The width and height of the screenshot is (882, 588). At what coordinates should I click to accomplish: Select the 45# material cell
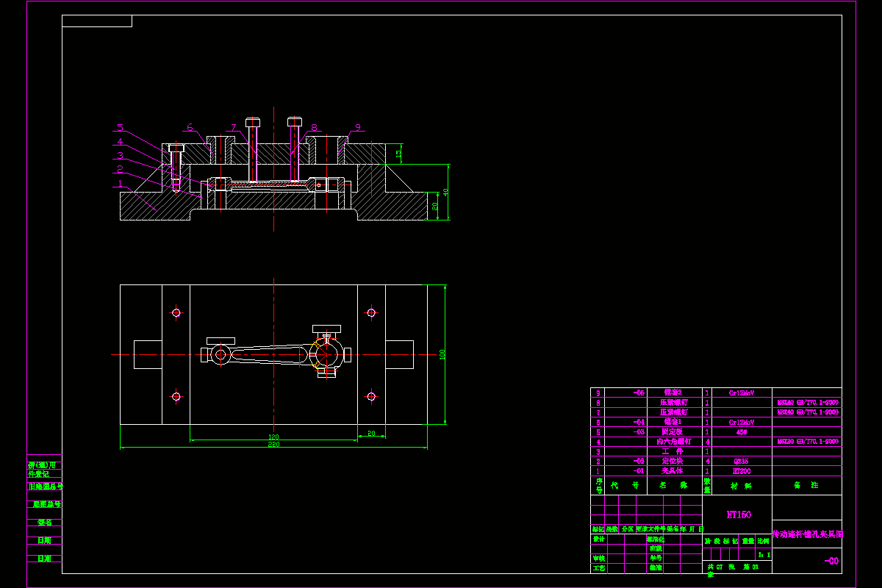click(x=740, y=432)
